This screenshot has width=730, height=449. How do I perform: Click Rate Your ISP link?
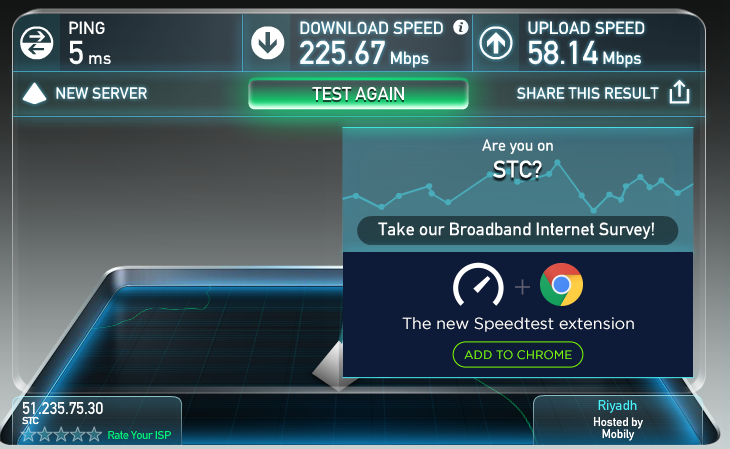(139, 435)
